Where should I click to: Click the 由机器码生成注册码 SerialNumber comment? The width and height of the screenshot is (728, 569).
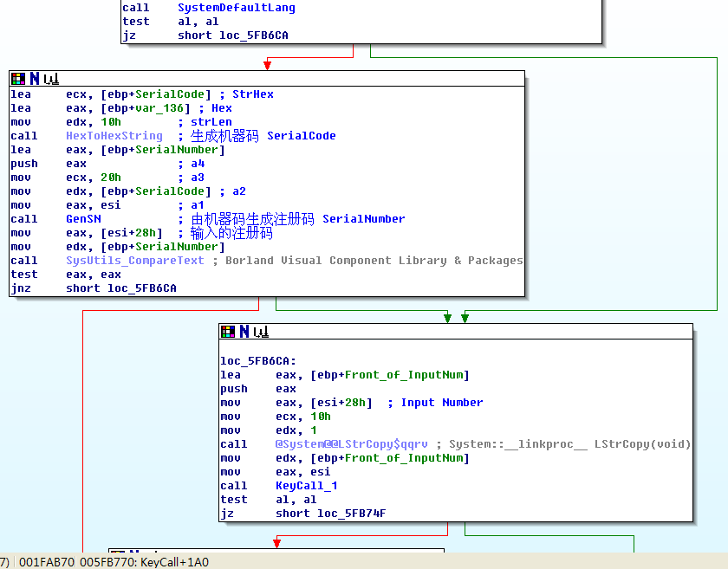(x=297, y=219)
